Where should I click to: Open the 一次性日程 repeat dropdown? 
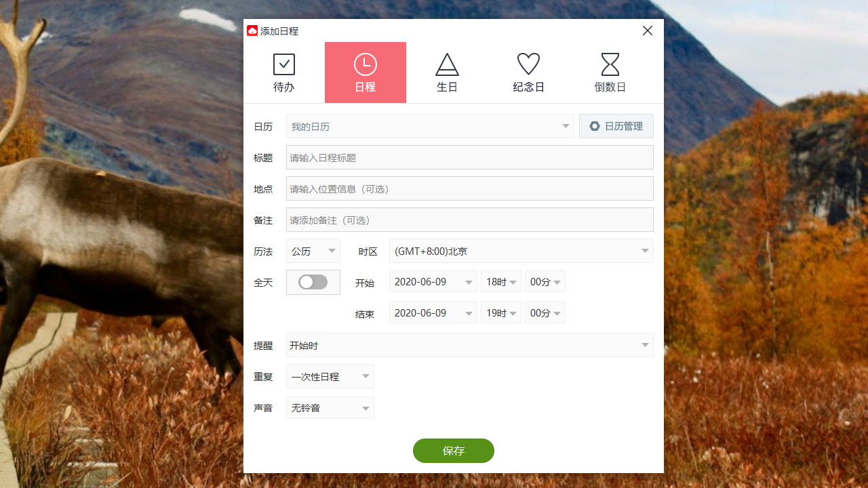coord(330,376)
